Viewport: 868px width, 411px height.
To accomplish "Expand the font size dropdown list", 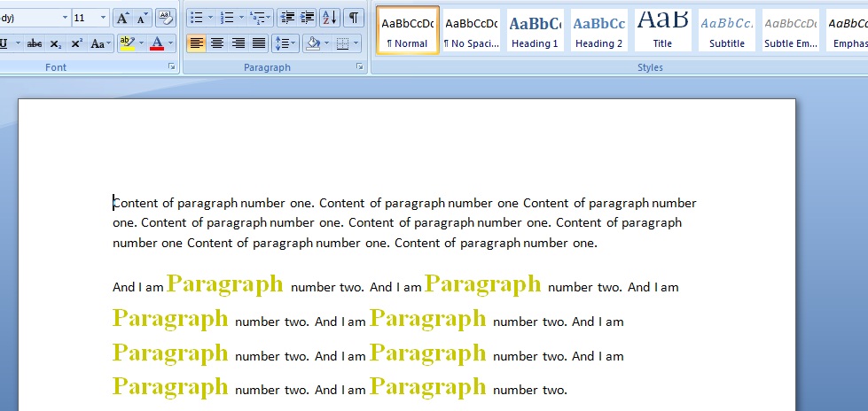I will click(x=104, y=19).
